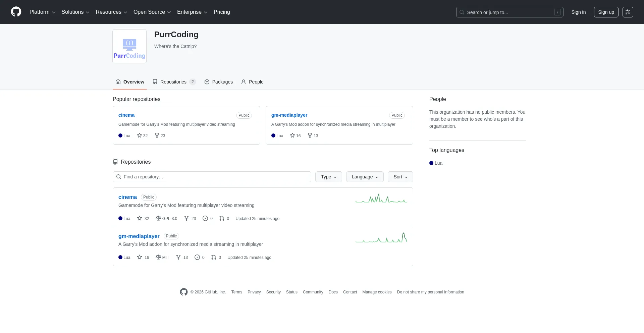Viewport: 644px width, 333px height.
Task: Open stargazers of cinema in repository list
Action: coord(143,218)
